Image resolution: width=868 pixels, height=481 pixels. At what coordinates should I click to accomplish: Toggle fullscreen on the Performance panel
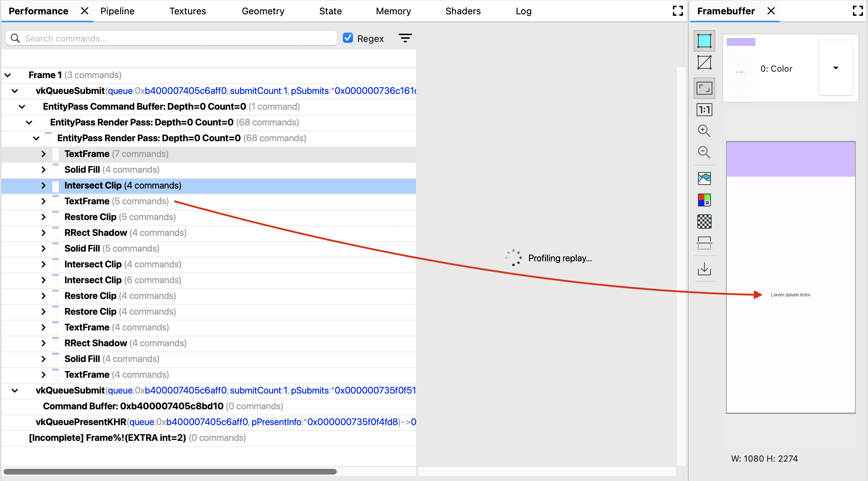[x=678, y=11]
